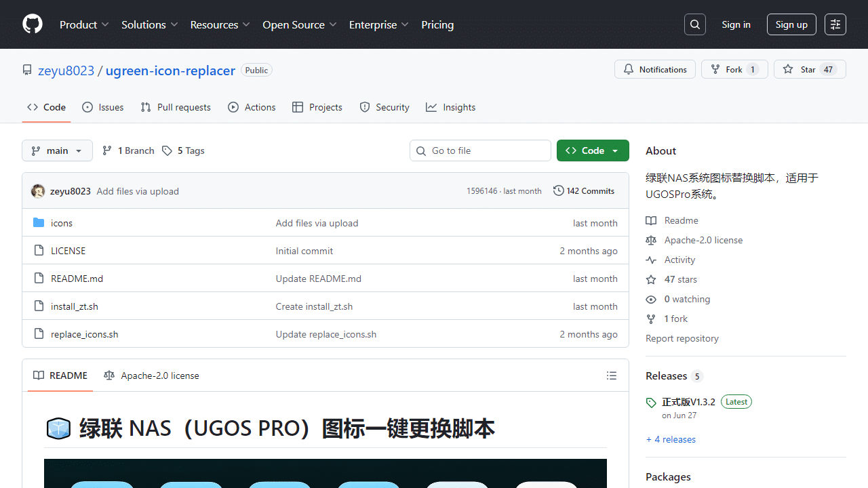
Task: Click the tag icon next to 5 Tags
Action: coord(167,150)
